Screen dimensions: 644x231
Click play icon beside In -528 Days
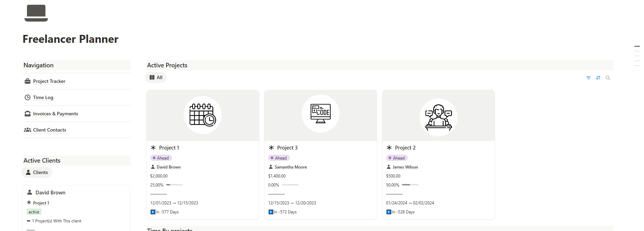click(x=389, y=212)
